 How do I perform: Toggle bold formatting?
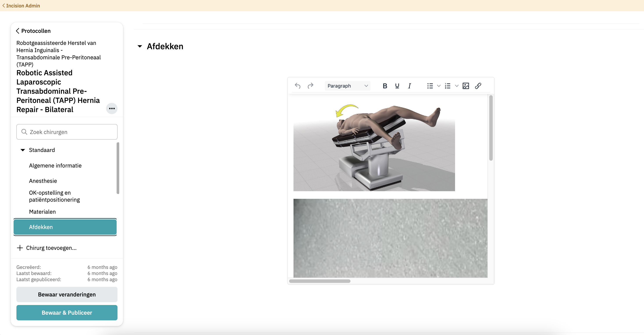tap(385, 86)
